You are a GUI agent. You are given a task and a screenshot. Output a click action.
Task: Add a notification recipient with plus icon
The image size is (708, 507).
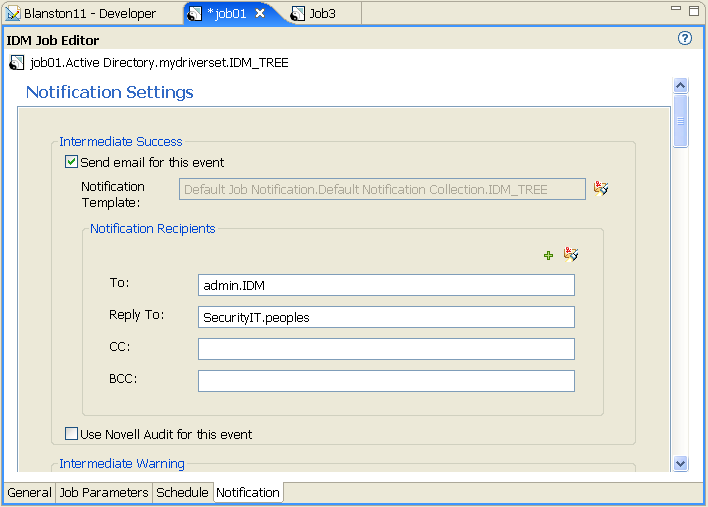548,256
